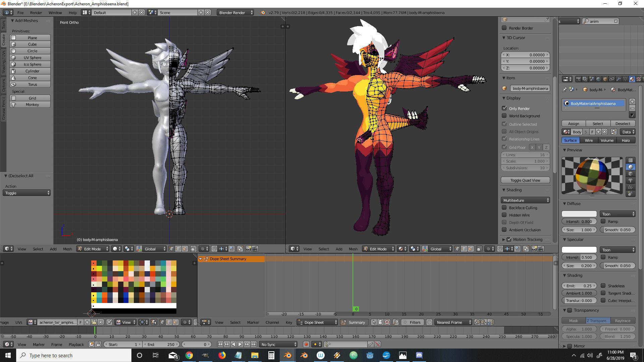Open the Render properties camera tab
This screenshot has height=362, width=644.
pyautogui.click(x=578, y=79)
